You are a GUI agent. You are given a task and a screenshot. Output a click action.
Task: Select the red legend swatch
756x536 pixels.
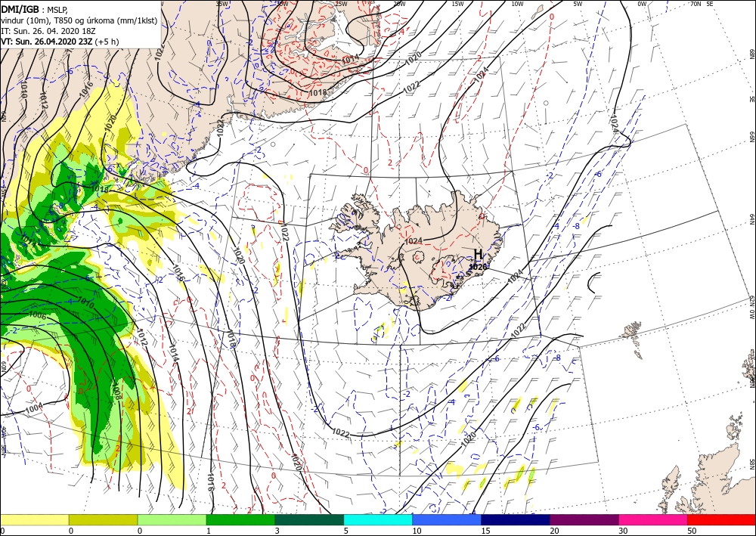coord(722,520)
